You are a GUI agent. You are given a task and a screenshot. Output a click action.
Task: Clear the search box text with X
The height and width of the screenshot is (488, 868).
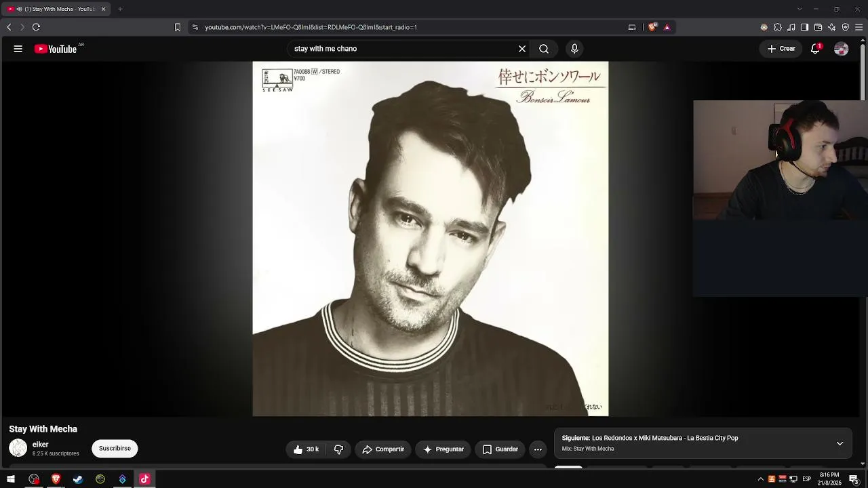[x=522, y=49]
